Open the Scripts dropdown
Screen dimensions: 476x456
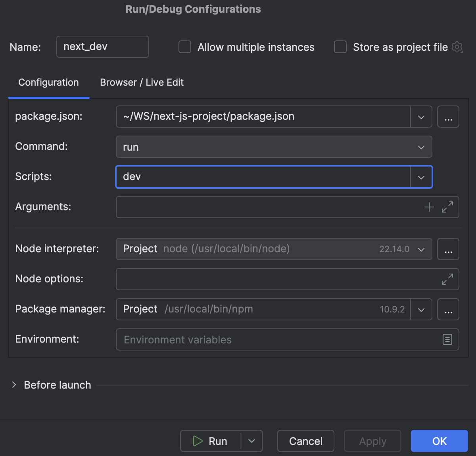(421, 177)
